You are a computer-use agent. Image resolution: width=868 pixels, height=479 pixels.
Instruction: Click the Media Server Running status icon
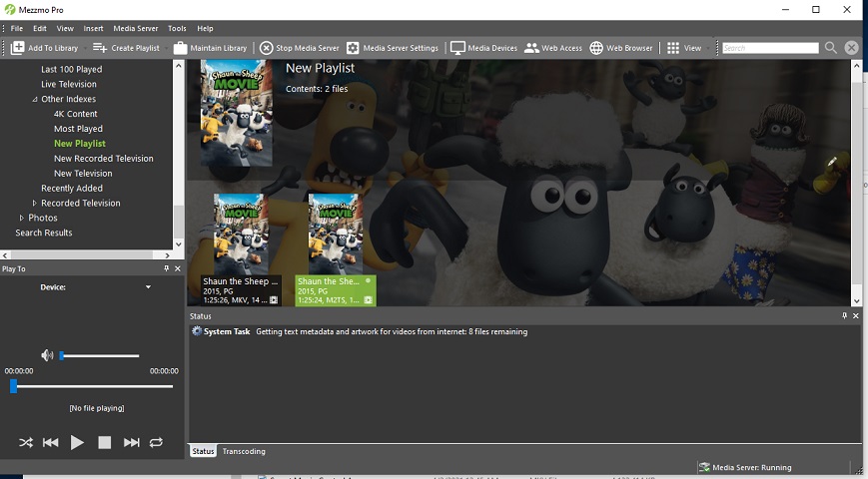click(704, 467)
